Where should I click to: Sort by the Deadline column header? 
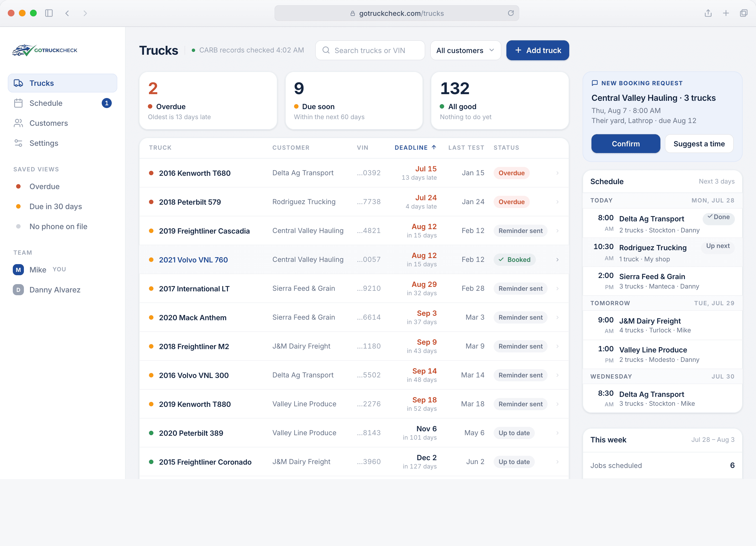(x=411, y=147)
